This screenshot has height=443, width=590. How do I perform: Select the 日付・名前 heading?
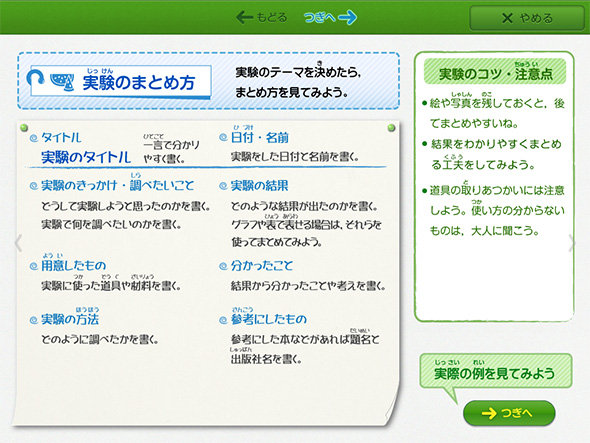(260, 137)
